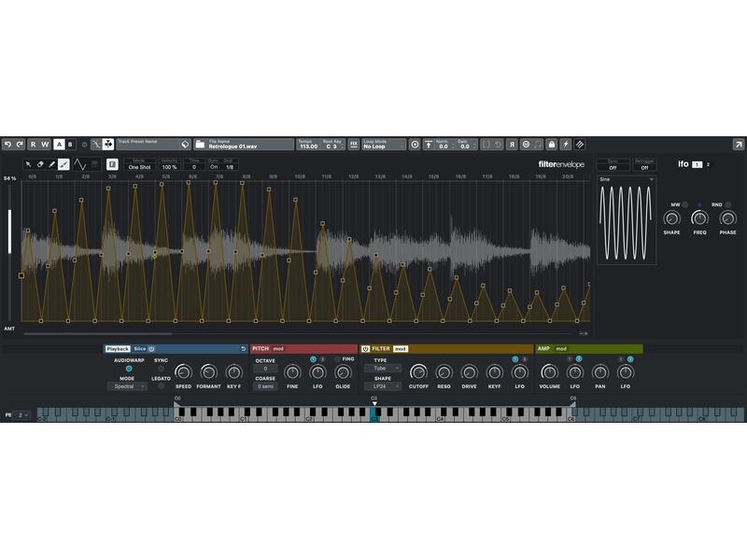Screen dimensions: 747x560
Task: Open the AMP mod tab
Action: tap(561, 349)
